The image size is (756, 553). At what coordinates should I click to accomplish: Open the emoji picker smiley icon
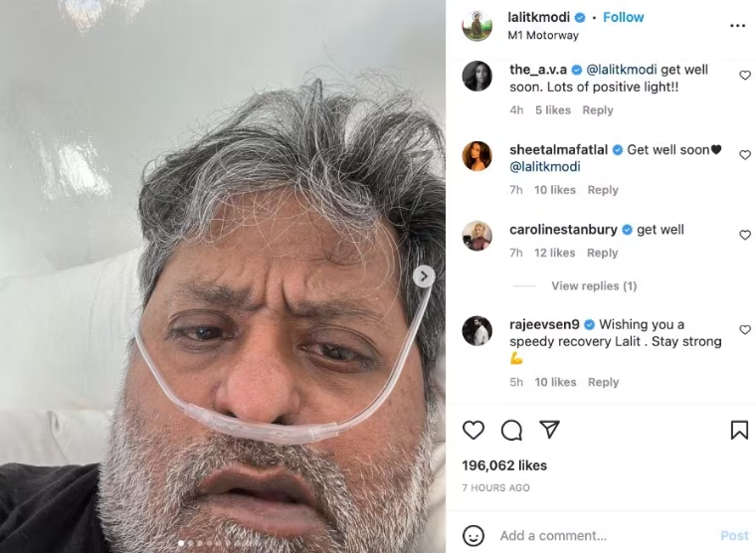(472, 536)
